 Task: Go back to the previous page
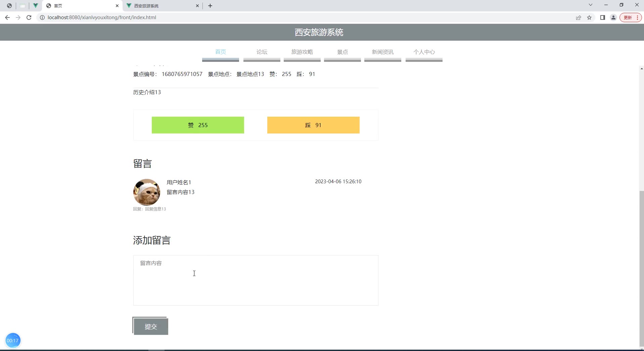tap(7, 17)
